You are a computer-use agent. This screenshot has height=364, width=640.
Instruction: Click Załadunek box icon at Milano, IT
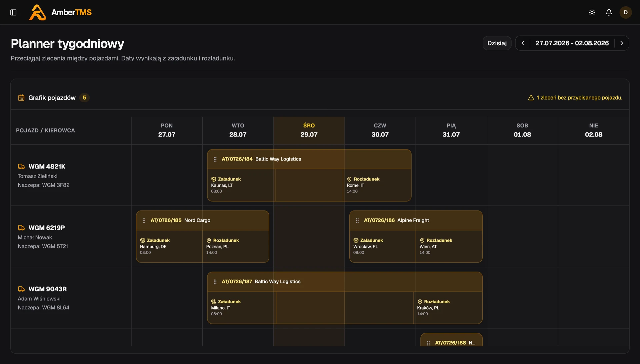pyautogui.click(x=214, y=302)
